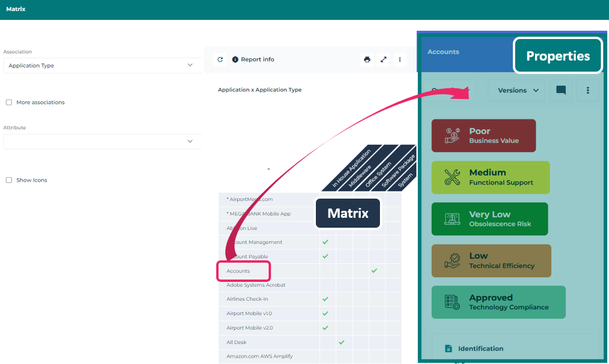Open the comments icon in properties panel

pyautogui.click(x=561, y=90)
